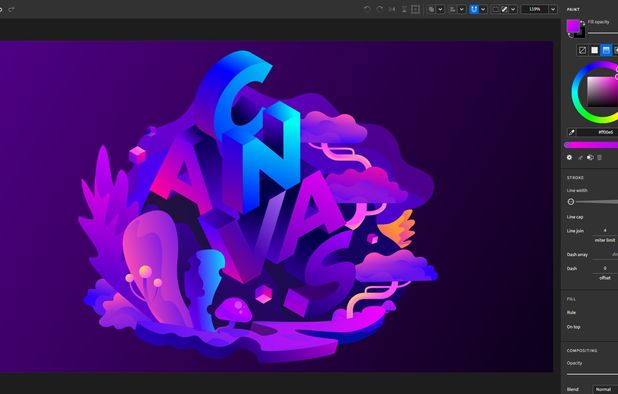Viewport: 618px width, 394px height.
Task: Click the undo arrow in top toolbar
Action: coord(367,9)
